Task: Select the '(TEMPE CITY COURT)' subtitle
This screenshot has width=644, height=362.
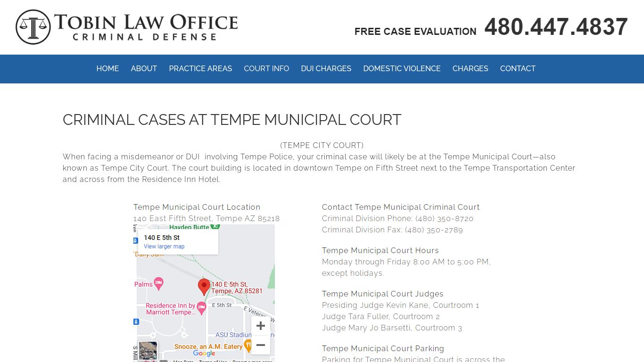Action: point(322,145)
